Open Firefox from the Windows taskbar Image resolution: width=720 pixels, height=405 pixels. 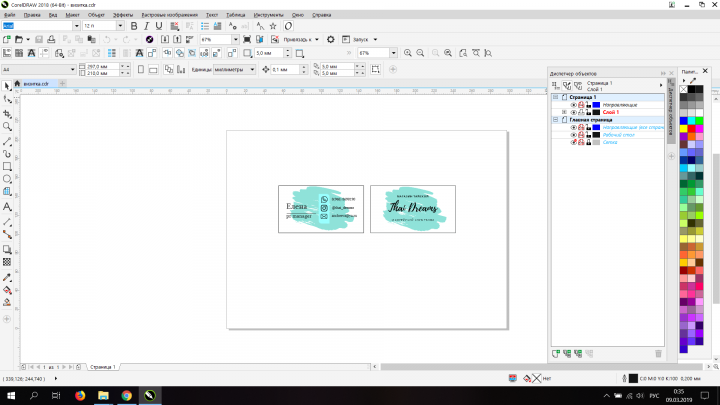pyautogui.click(x=80, y=395)
